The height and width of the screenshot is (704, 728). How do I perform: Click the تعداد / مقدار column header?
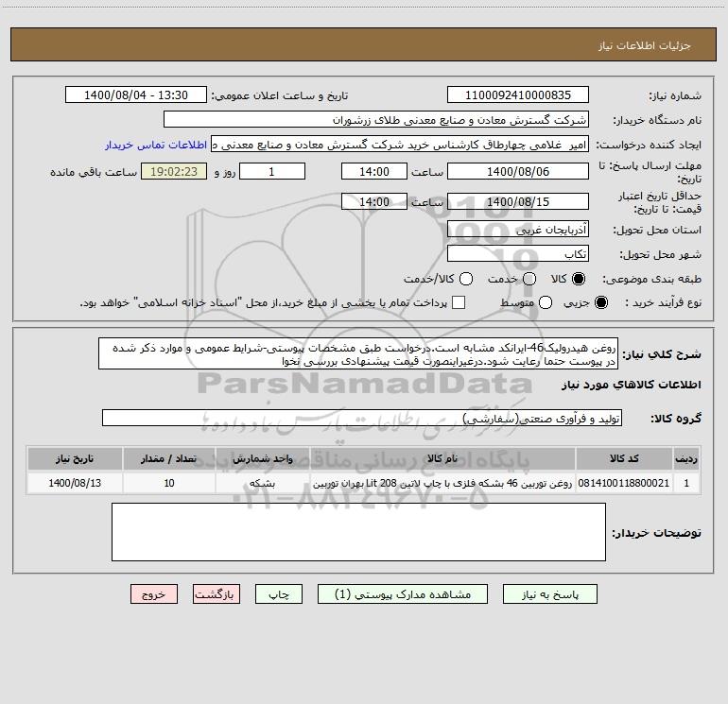pos(169,458)
